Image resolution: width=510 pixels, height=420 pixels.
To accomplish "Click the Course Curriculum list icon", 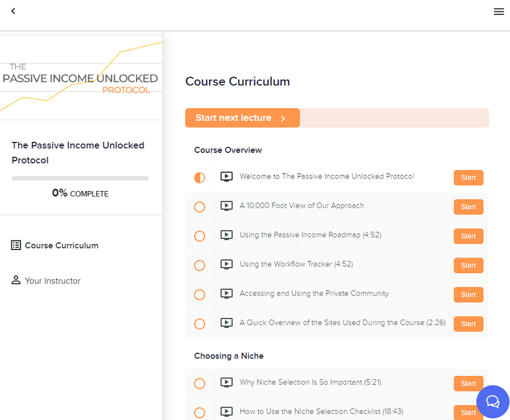I will click(16, 245).
